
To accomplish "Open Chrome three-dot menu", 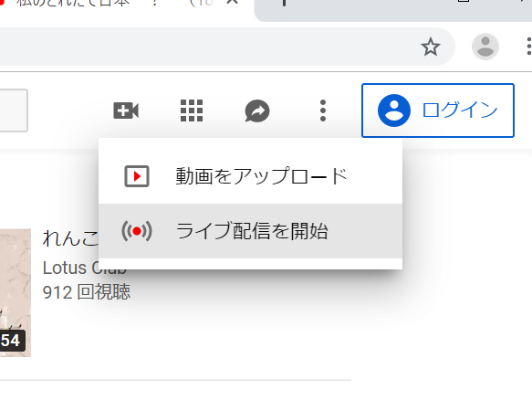I will [x=528, y=47].
